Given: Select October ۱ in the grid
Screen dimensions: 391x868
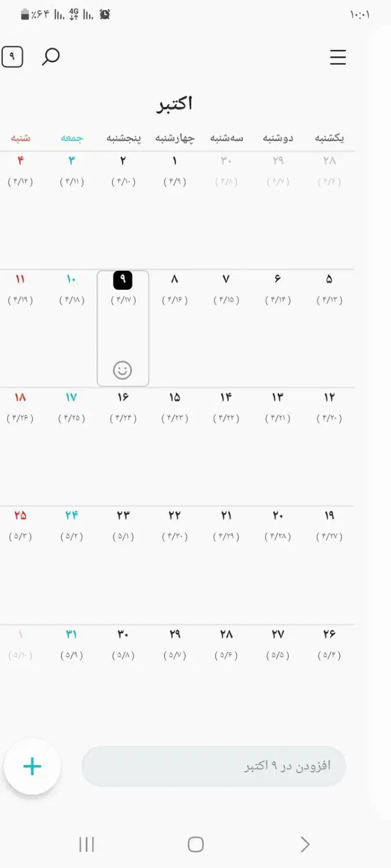Looking at the screenshot, I should [174, 161].
